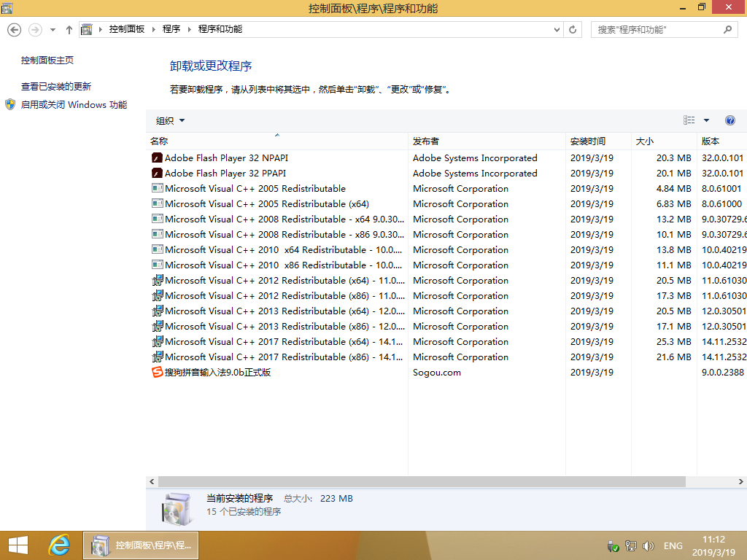Image resolution: width=747 pixels, height=560 pixels.
Task: Click the address bar control panel icon
Action: tap(86, 29)
